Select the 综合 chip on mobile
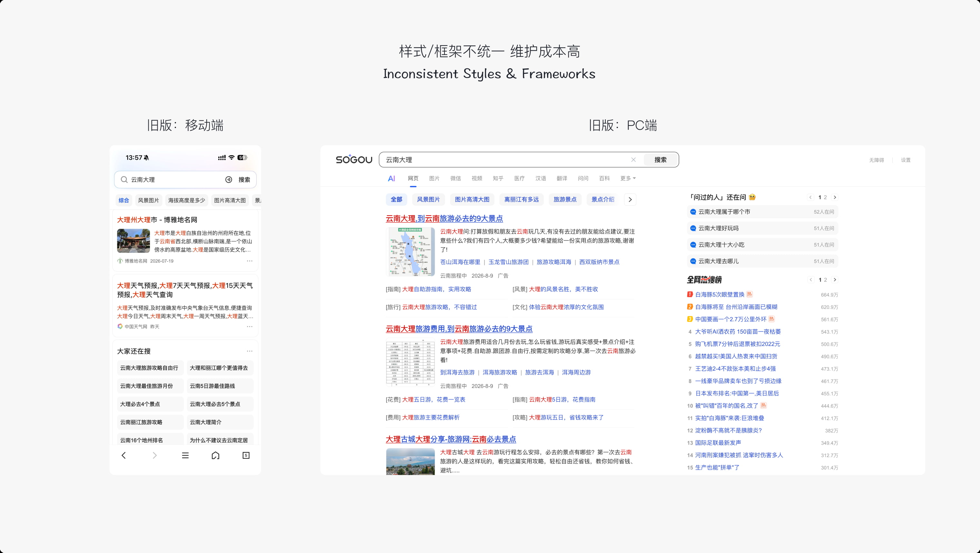Viewport: 980px width, 553px height. [124, 200]
